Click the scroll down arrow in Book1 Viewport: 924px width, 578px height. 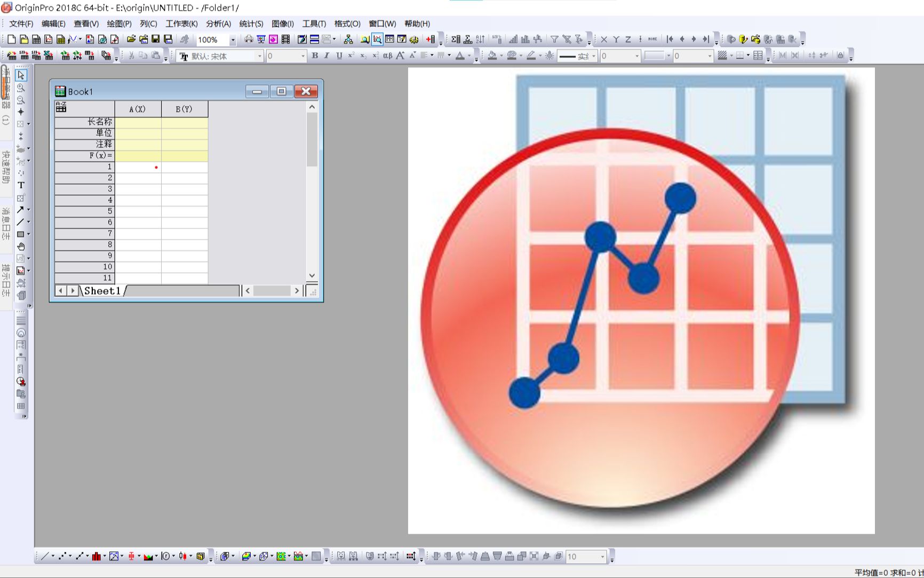pyautogui.click(x=312, y=275)
